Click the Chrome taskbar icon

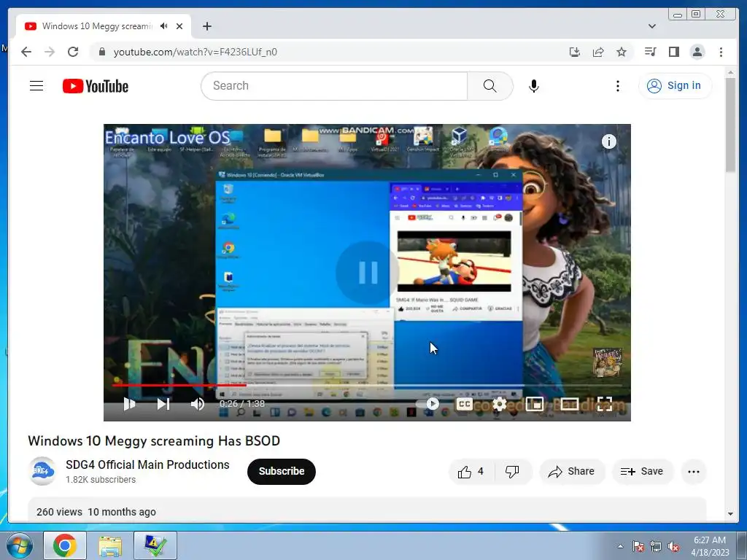(65, 545)
